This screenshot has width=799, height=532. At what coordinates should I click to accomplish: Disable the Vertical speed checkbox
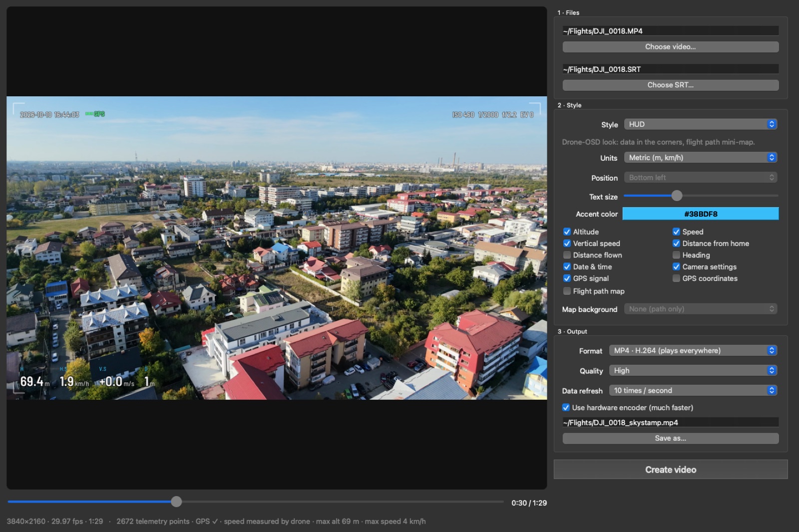[567, 244]
